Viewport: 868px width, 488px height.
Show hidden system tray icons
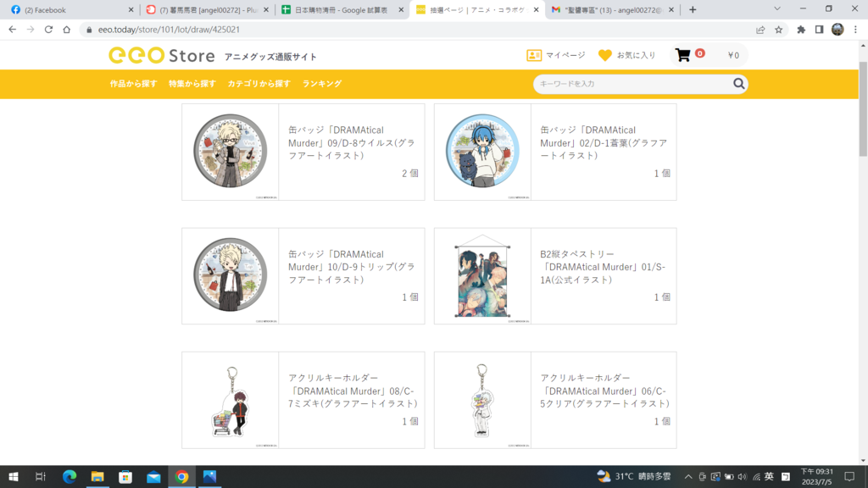688,476
